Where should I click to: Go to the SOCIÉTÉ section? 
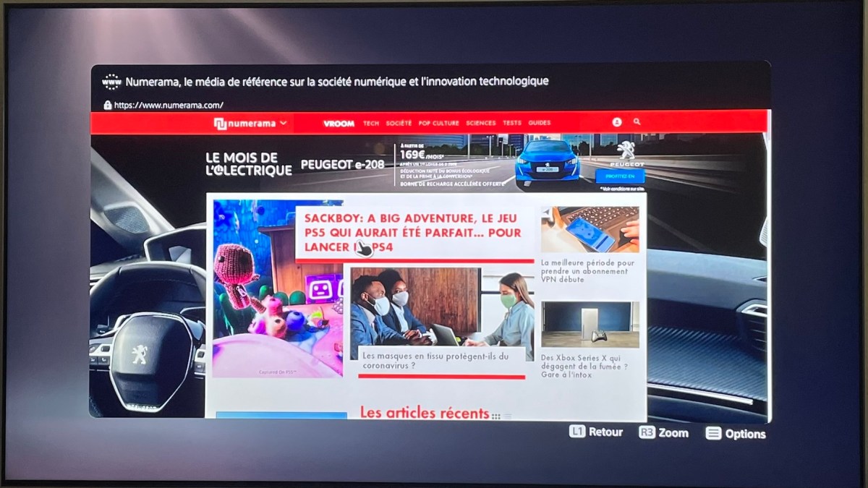point(399,124)
